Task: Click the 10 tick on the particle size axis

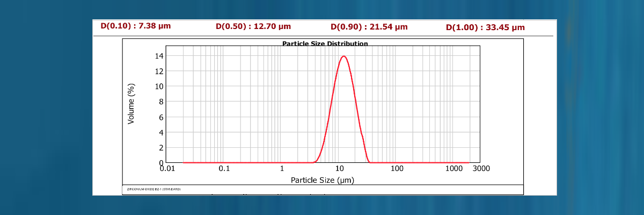Action: click(339, 169)
